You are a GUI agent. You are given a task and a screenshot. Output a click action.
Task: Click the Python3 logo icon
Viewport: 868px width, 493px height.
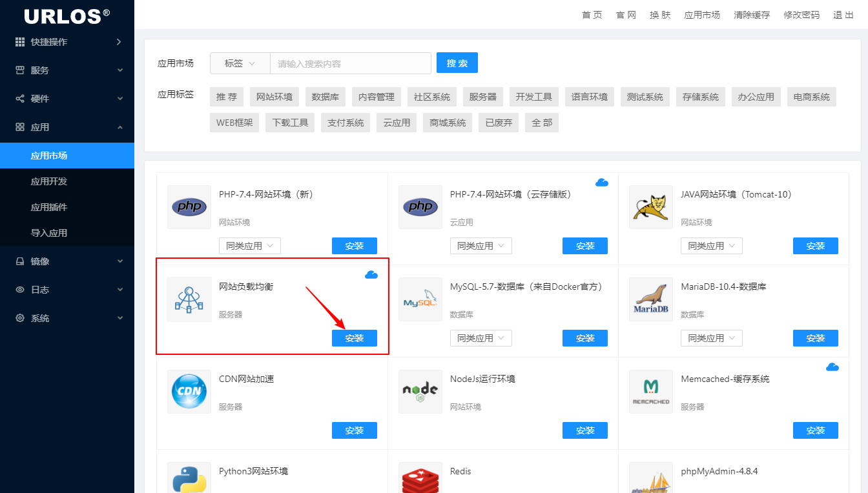tap(189, 479)
